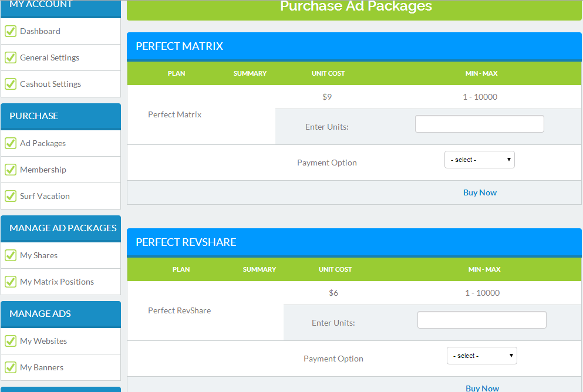Open the Cashout Settings link
The width and height of the screenshot is (583, 392).
50,84
